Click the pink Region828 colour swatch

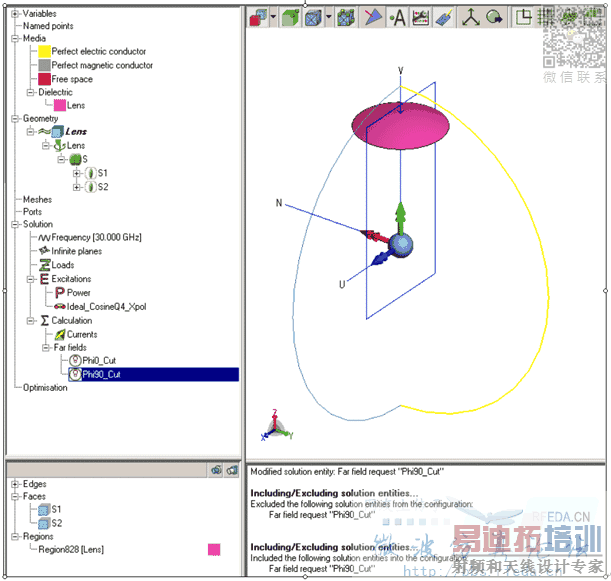[214, 550]
